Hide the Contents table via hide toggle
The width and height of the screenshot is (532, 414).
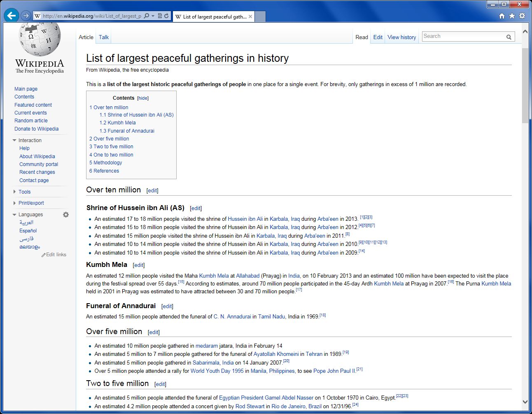tap(143, 98)
